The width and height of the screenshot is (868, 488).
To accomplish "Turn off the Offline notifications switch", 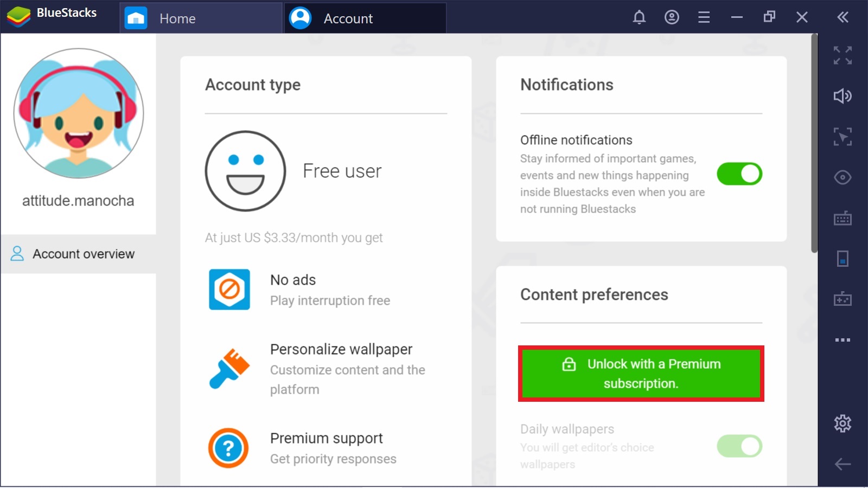I will pyautogui.click(x=739, y=174).
